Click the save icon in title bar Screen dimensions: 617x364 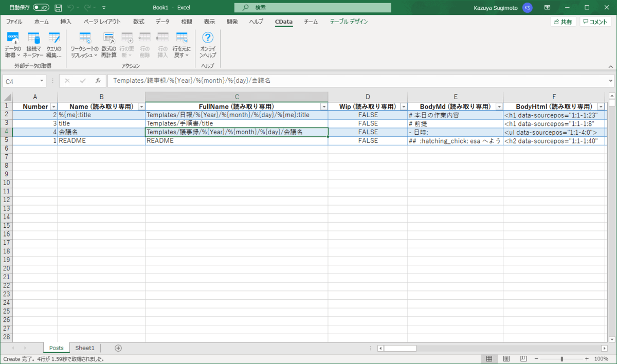tap(58, 8)
